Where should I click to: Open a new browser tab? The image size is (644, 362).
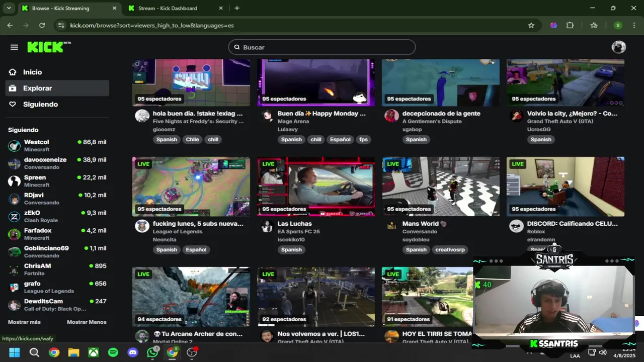pyautogui.click(x=237, y=8)
